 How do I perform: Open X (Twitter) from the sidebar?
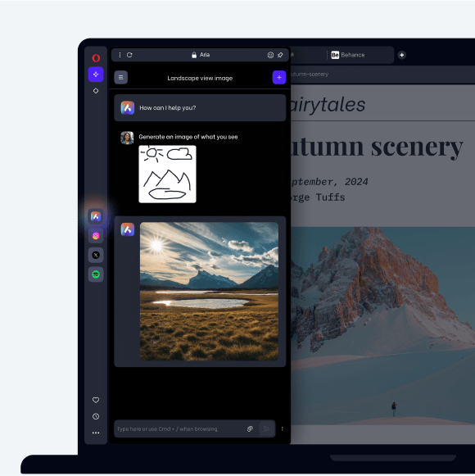point(96,256)
